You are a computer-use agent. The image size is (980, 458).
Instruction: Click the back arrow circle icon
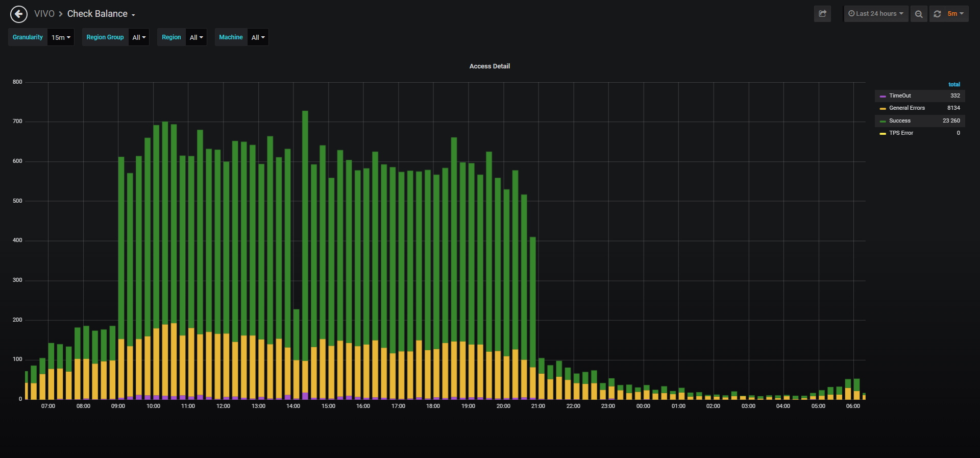pyautogui.click(x=19, y=14)
